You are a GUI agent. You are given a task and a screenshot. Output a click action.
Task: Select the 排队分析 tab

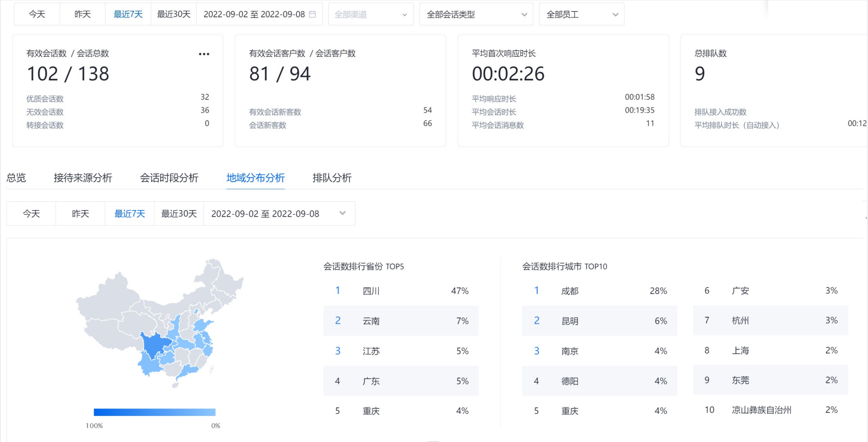point(332,178)
